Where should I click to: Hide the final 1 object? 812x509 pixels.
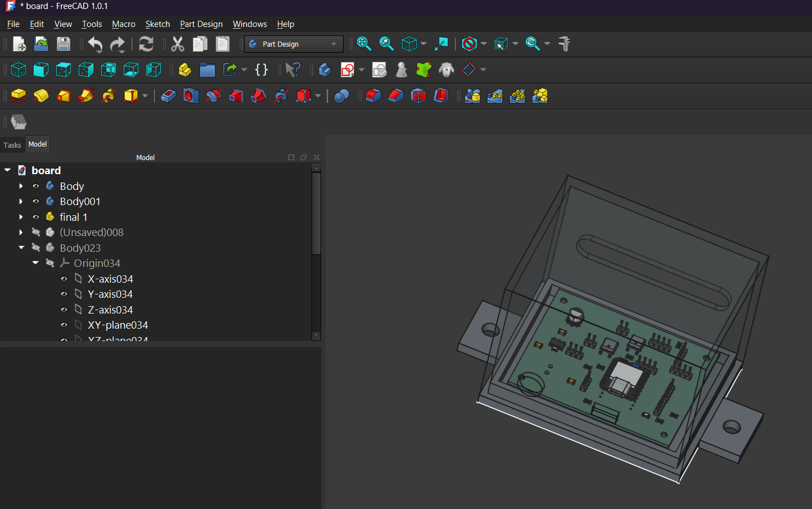(x=36, y=217)
